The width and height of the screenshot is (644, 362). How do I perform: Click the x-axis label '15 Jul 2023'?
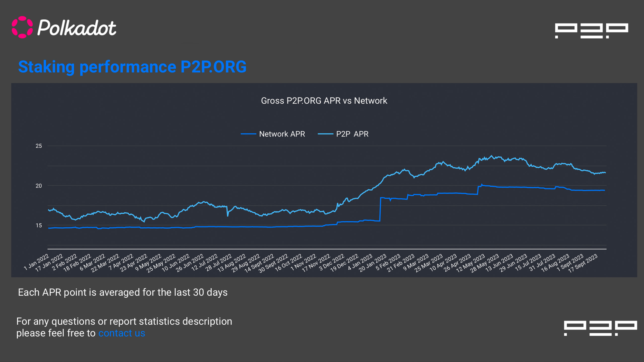coord(528,262)
